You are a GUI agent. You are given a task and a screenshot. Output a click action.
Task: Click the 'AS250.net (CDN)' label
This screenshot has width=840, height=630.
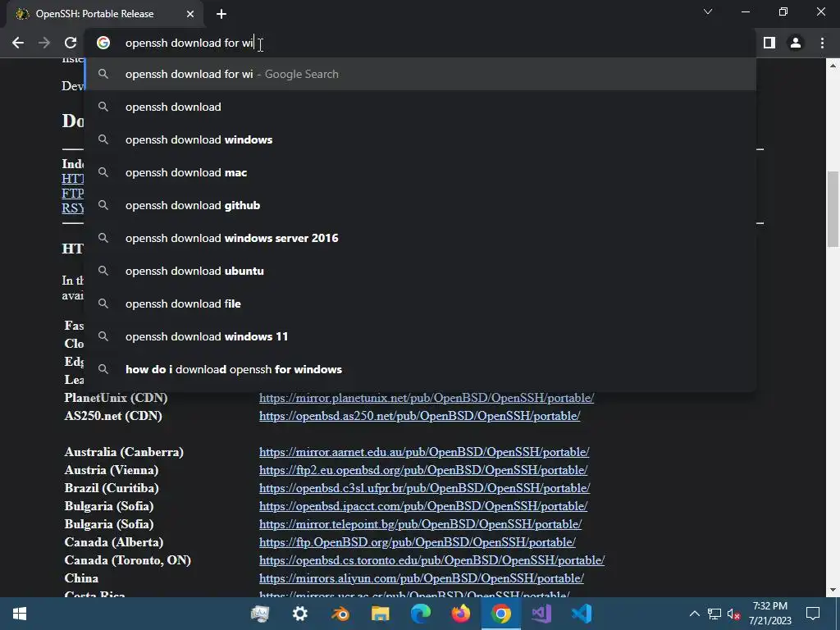[113, 416]
